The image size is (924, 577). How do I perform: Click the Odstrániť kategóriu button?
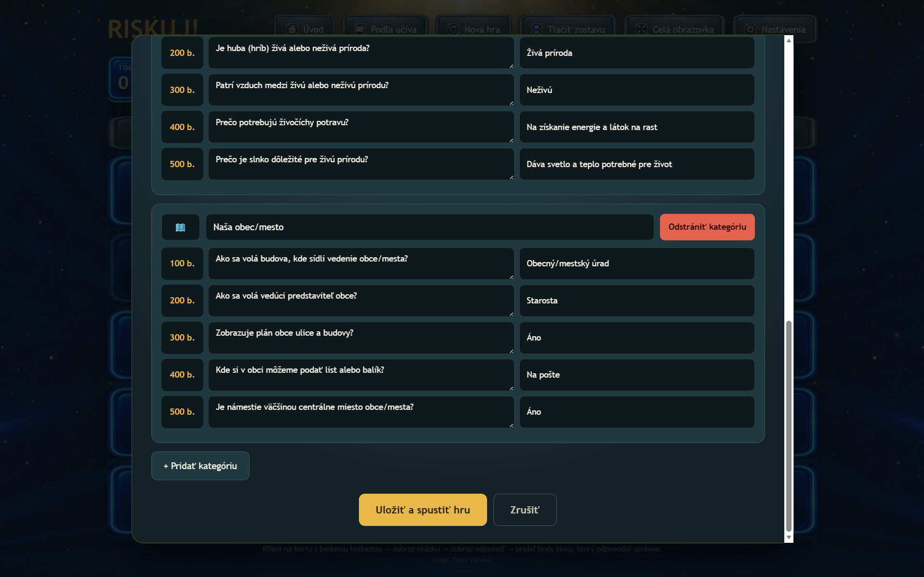(x=707, y=227)
